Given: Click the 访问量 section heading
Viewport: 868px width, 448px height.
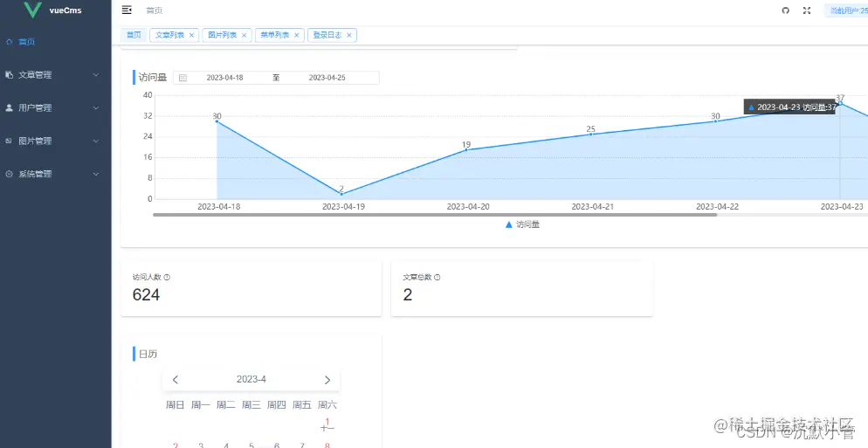Looking at the screenshot, I should tap(153, 78).
